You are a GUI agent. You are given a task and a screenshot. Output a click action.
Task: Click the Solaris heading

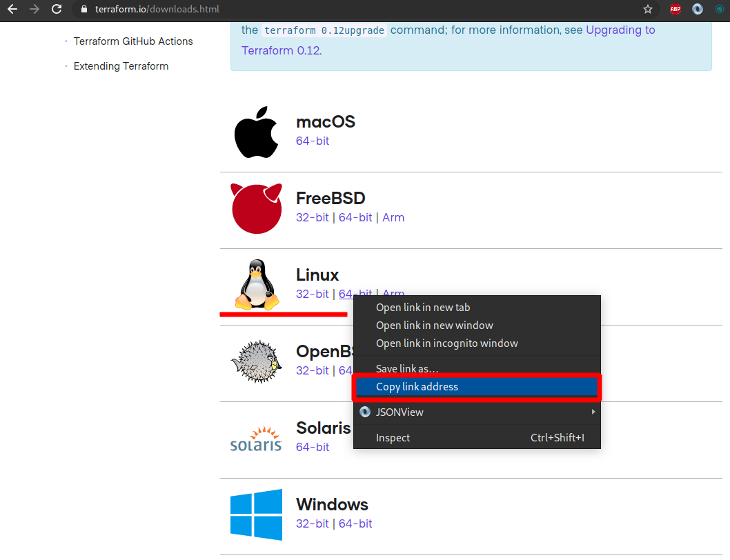tap(324, 428)
